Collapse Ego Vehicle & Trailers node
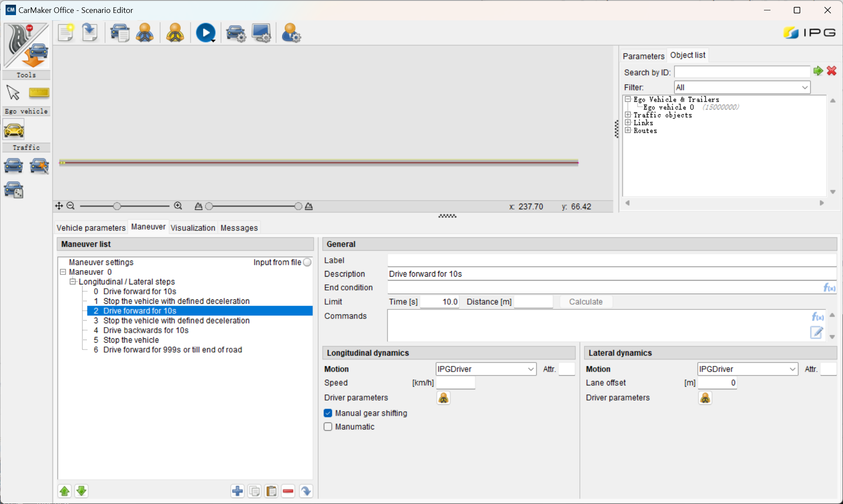This screenshot has height=504, width=843. tap(628, 99)
